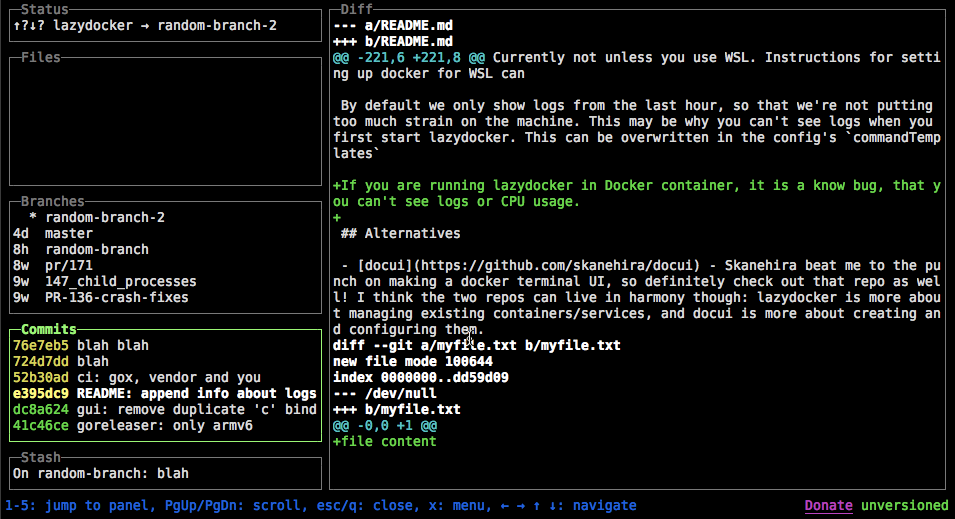The width and height of the screenshot is (955, 519).
Task: Choose the random-branch row aged 8h
Action: click(165, 249)
